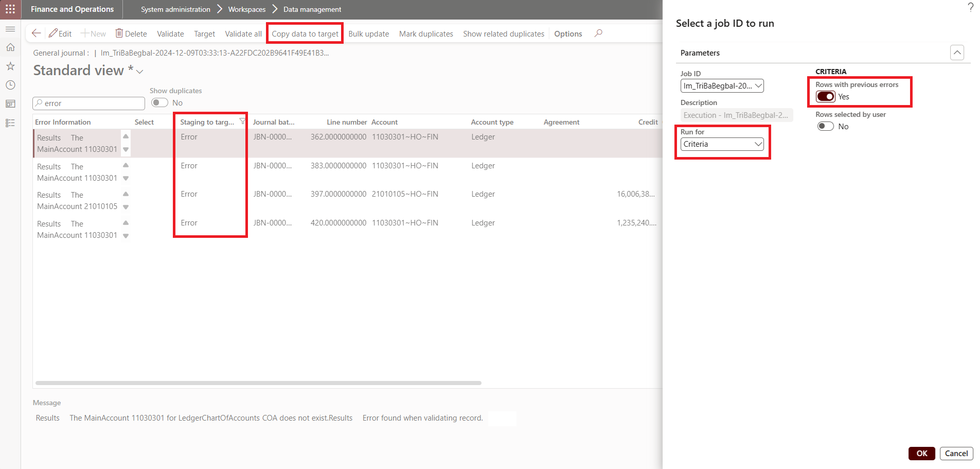
Task: Open the Options menu tab
Action: tap(568, 34)
